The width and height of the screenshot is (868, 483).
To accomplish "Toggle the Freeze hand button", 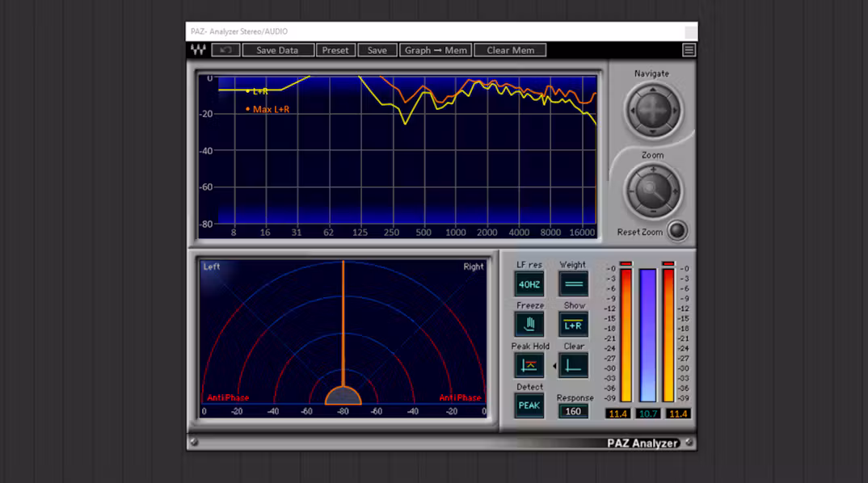I will (x=529, y=325).
